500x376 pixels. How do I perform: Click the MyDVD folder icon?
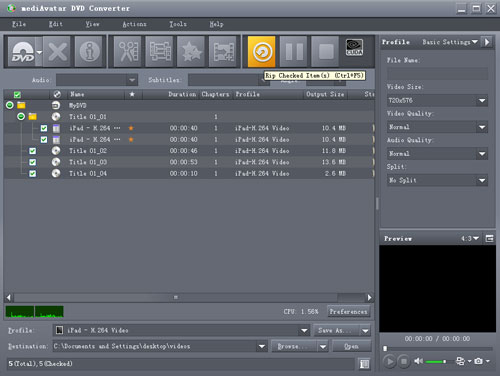click(21, 105)
